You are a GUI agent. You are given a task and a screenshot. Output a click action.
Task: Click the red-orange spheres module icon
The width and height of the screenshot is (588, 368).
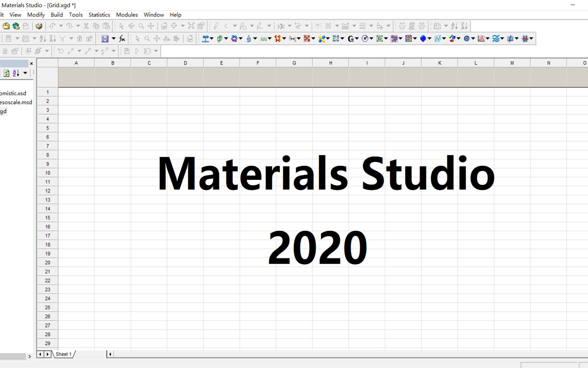[278, 39]
